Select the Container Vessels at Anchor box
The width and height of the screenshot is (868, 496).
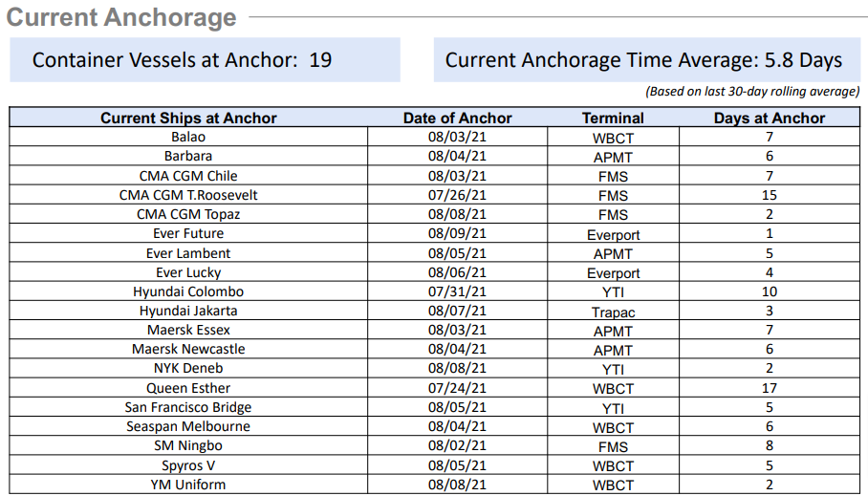click(x=205, y=59)
